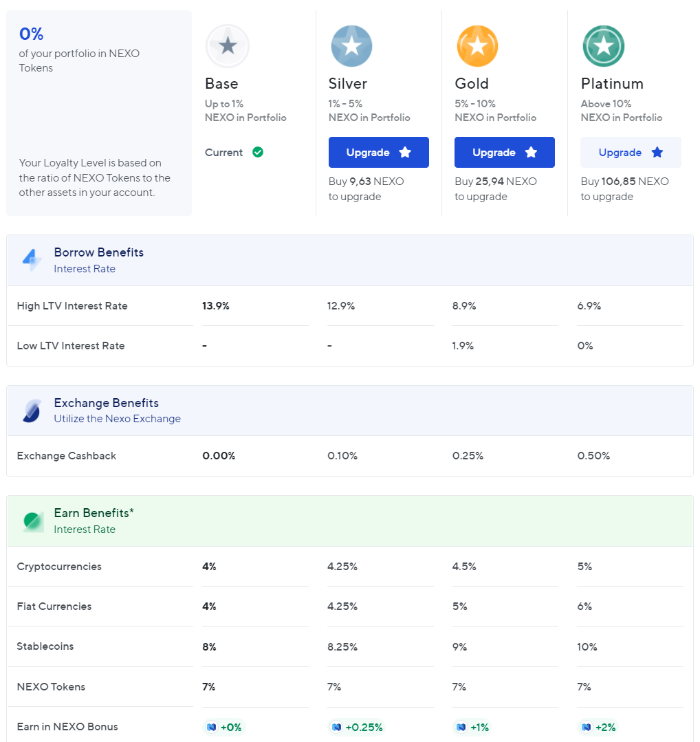Click the Exchange Benefits swirl icon
The width and height of the screenshot is (700, 742).
click(32, 411)
